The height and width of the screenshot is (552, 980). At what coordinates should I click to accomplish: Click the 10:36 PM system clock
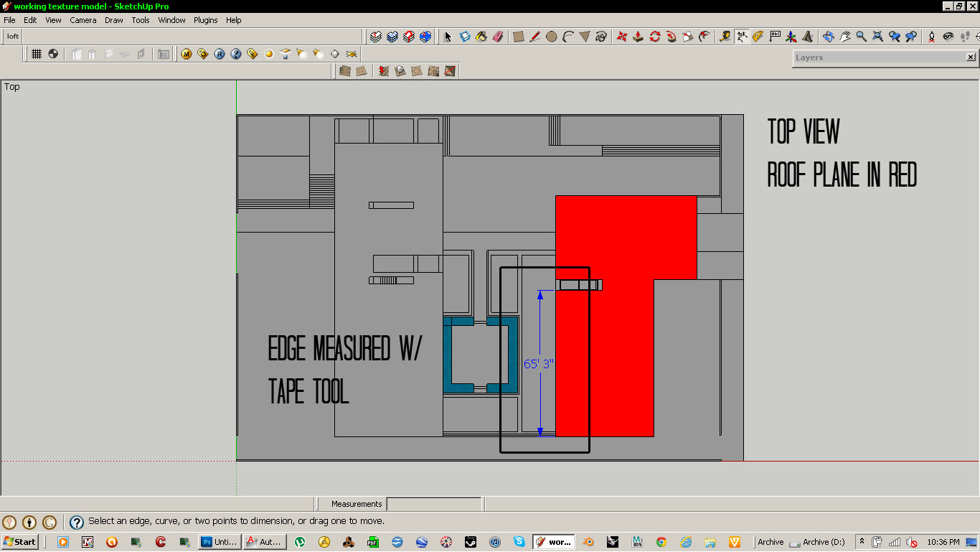pyautogui.click(x=943, y=542)
